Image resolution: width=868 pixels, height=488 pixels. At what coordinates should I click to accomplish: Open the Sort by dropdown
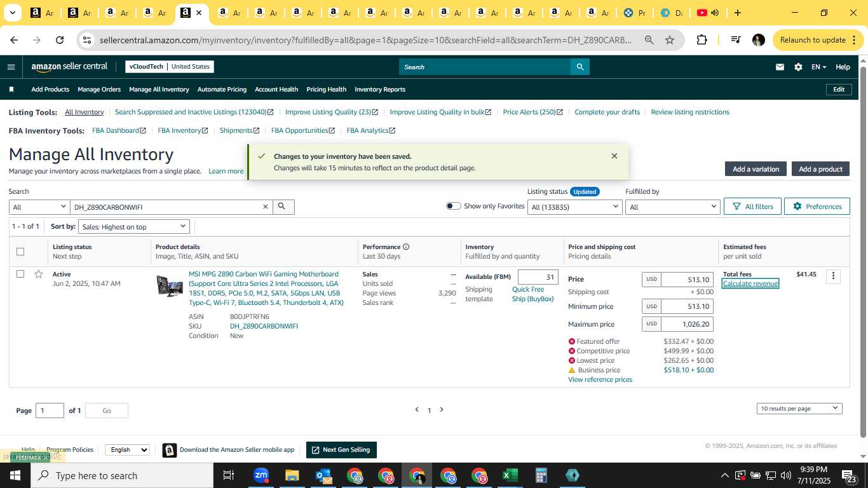133,226
